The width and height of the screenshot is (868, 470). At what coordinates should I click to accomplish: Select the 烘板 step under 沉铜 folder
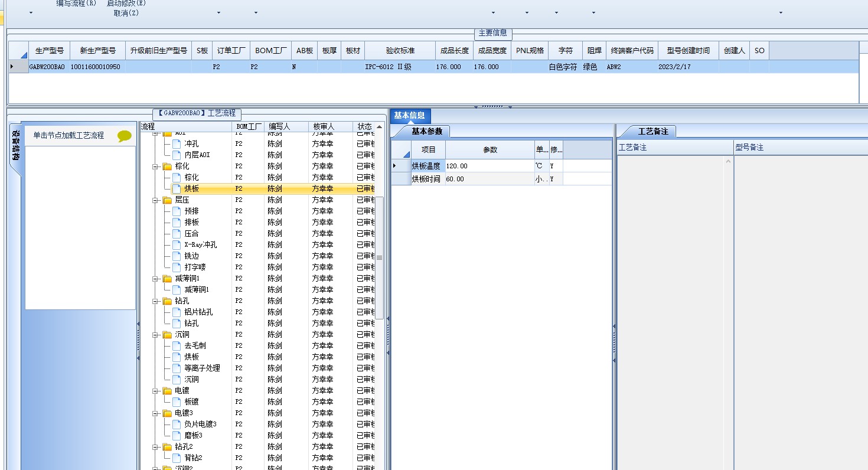[191, 357]
